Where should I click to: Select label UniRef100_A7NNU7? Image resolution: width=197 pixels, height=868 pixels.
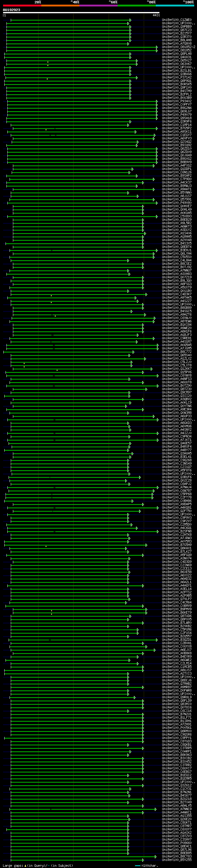coord(177,271)
